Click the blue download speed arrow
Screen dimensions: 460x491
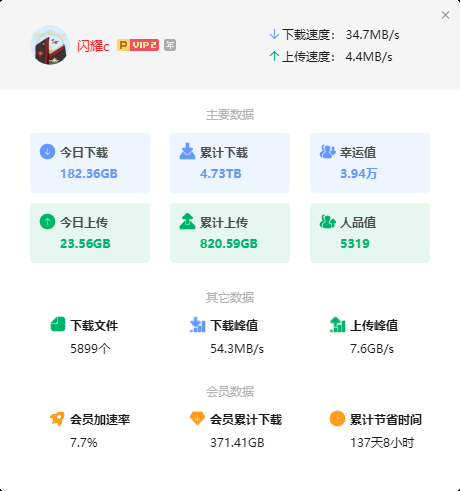274,34
